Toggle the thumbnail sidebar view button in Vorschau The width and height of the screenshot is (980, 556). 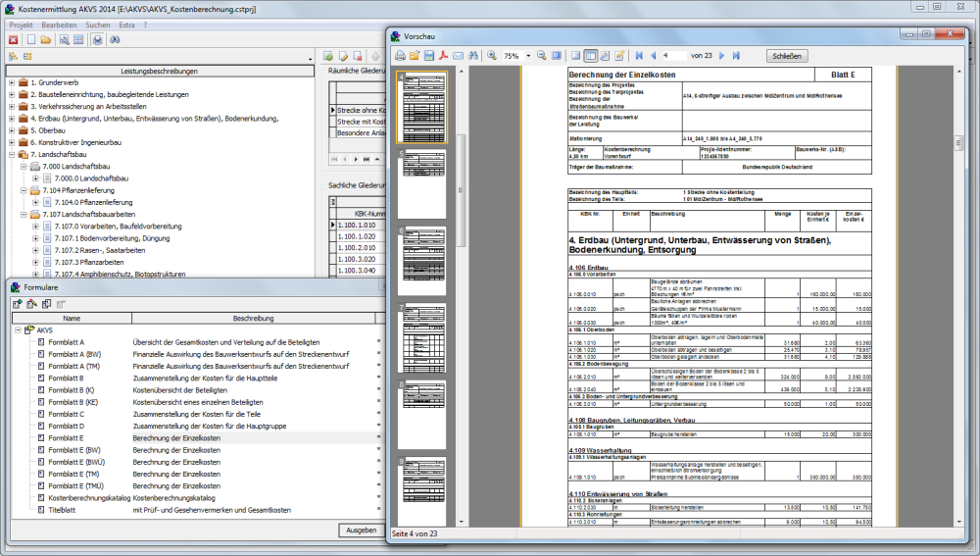(x=590, y=56)
